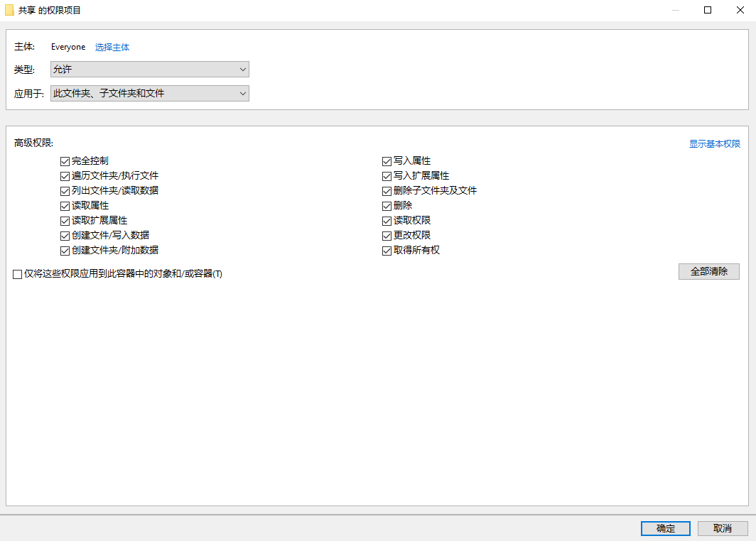Click the 选择主体 link
The image size is (756, 541).
[x=112, y=47]
